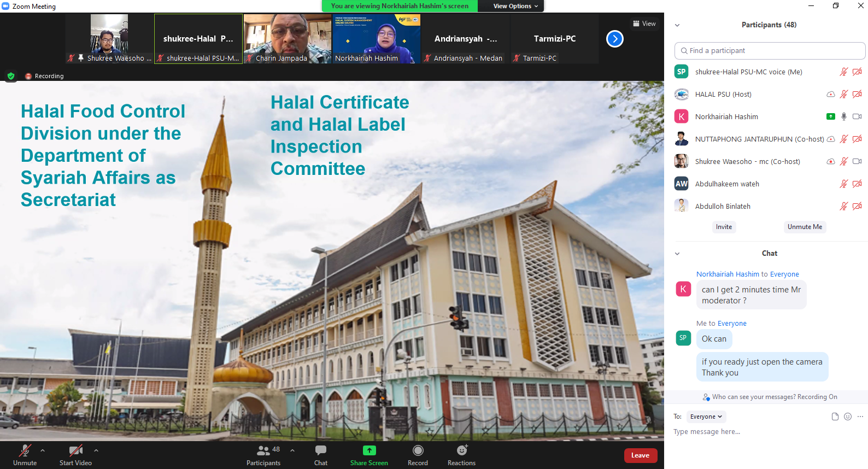The width and height of the screenshot is (868, 469).
Task: Show next video thumbnails with blue arrow
Action: pyautogui.click(x=615, y=39)
